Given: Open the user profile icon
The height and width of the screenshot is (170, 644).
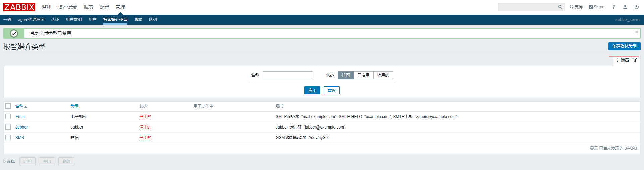Looking at the screenshot, I should click(625, 7).
